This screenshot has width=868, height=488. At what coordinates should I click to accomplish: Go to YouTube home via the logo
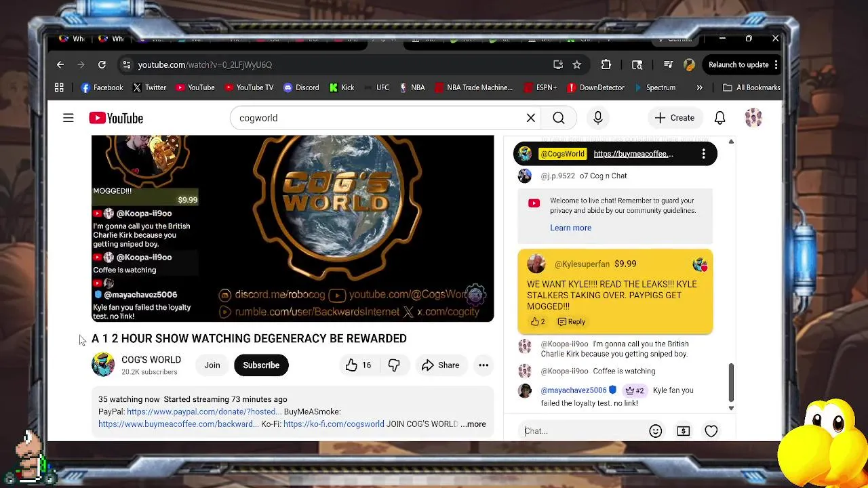point(116,118)
